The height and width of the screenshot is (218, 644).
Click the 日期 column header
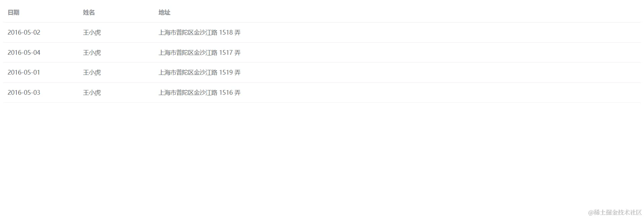13,12
